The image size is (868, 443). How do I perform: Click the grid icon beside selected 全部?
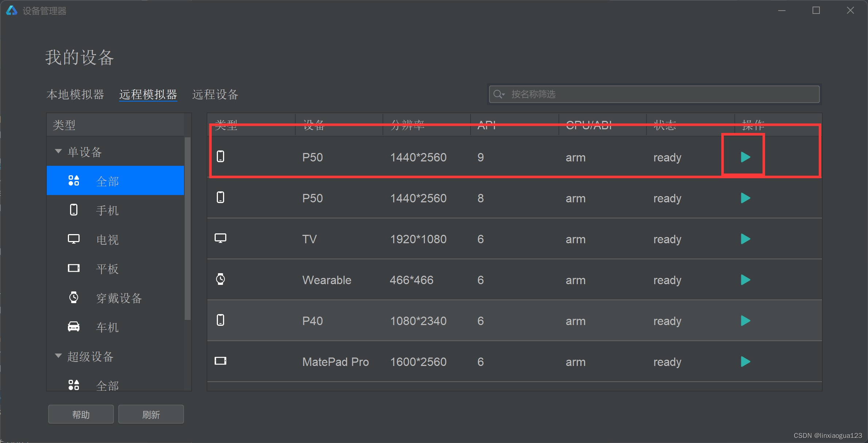[x=74, y=180]
